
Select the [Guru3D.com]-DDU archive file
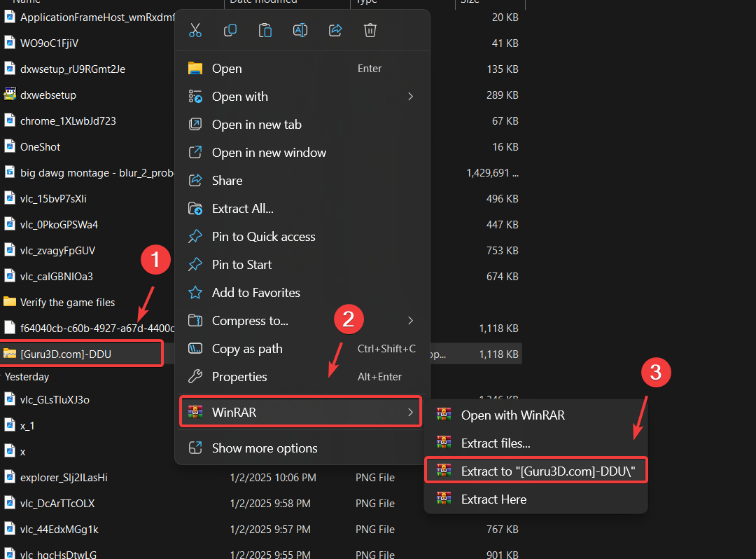click(66, 354)
